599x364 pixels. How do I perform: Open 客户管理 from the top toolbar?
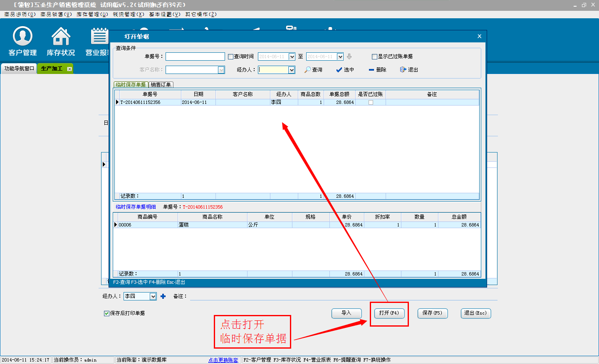tap(22, 42)
